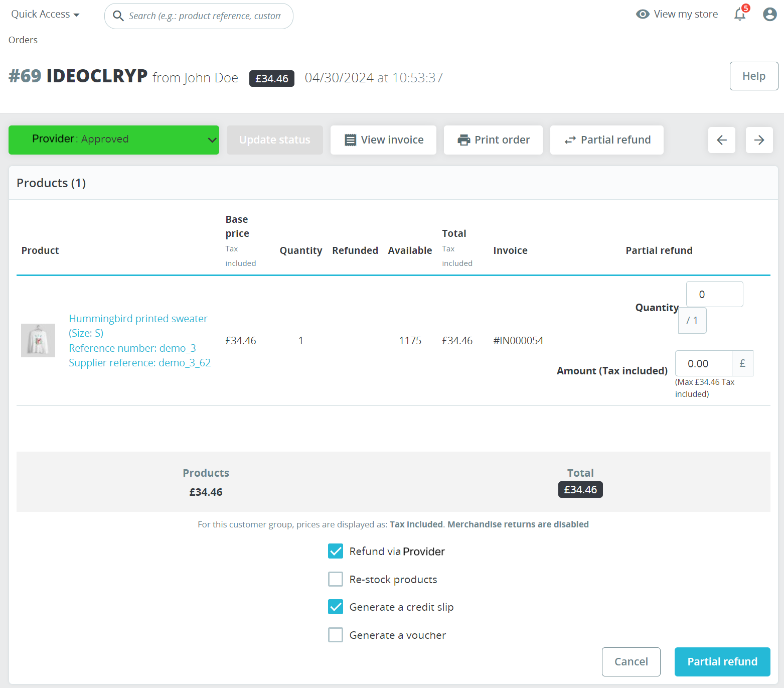Click the notifications bell icon
This screenshot has height=688, width=784.
coord(739,15)
